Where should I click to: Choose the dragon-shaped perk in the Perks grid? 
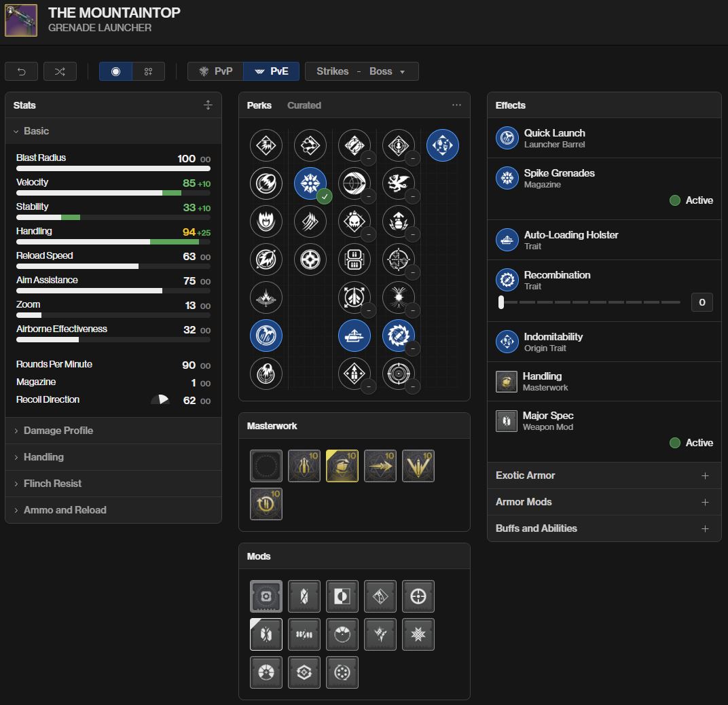399,183
